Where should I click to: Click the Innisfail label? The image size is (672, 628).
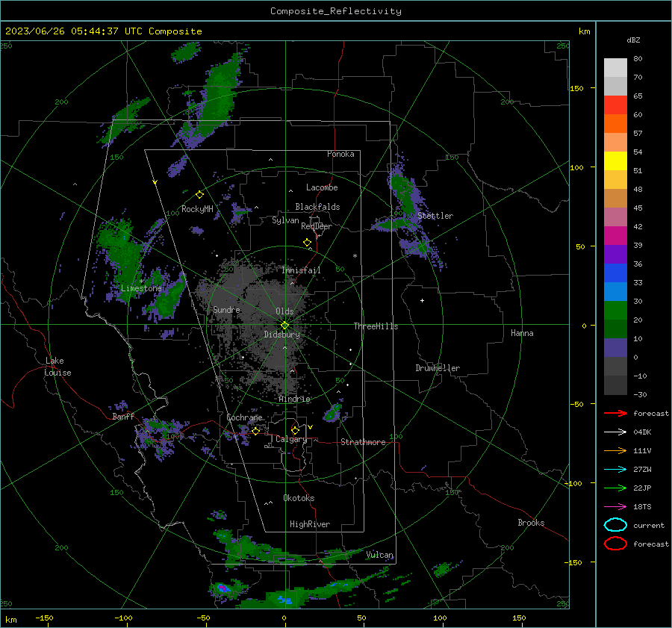click(301, 270)
